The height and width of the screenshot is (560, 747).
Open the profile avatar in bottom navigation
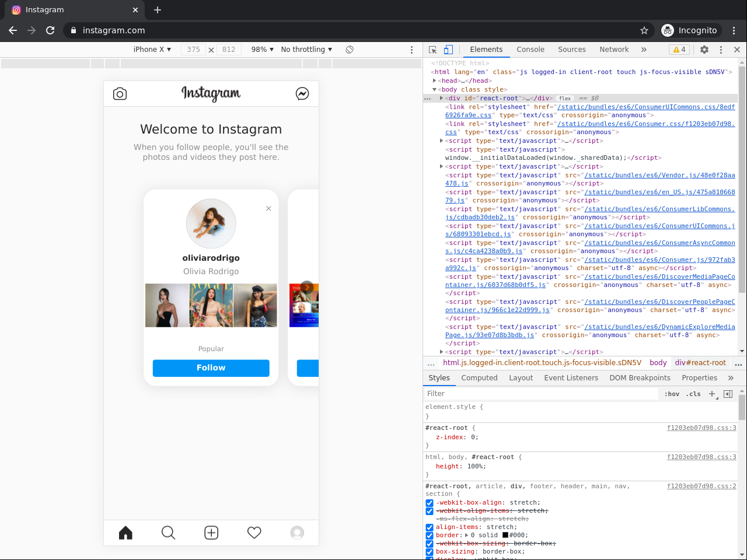tap(297, 533)
